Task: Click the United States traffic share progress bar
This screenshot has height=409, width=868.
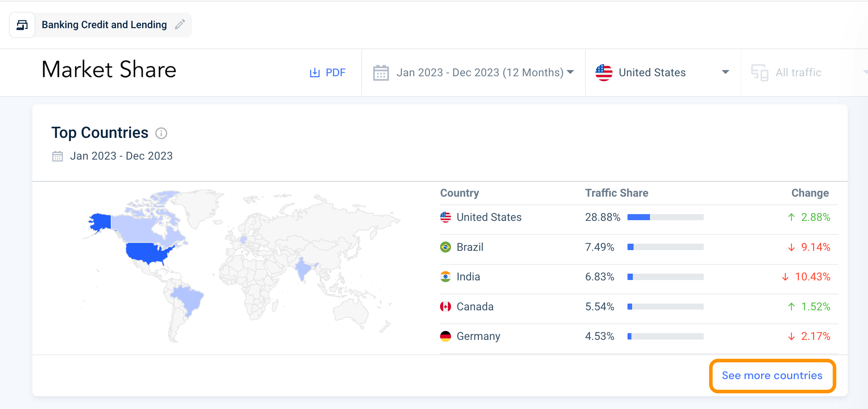Action: (665, 217)
